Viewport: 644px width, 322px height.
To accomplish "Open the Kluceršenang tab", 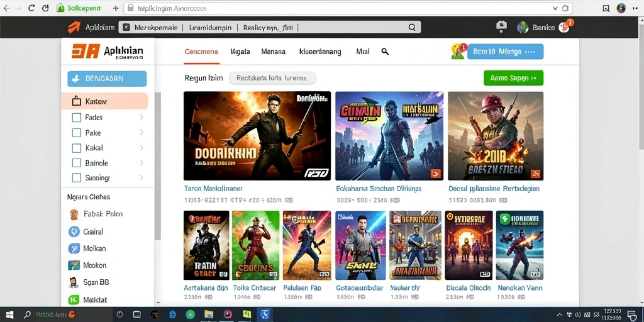I will point(320,52).
